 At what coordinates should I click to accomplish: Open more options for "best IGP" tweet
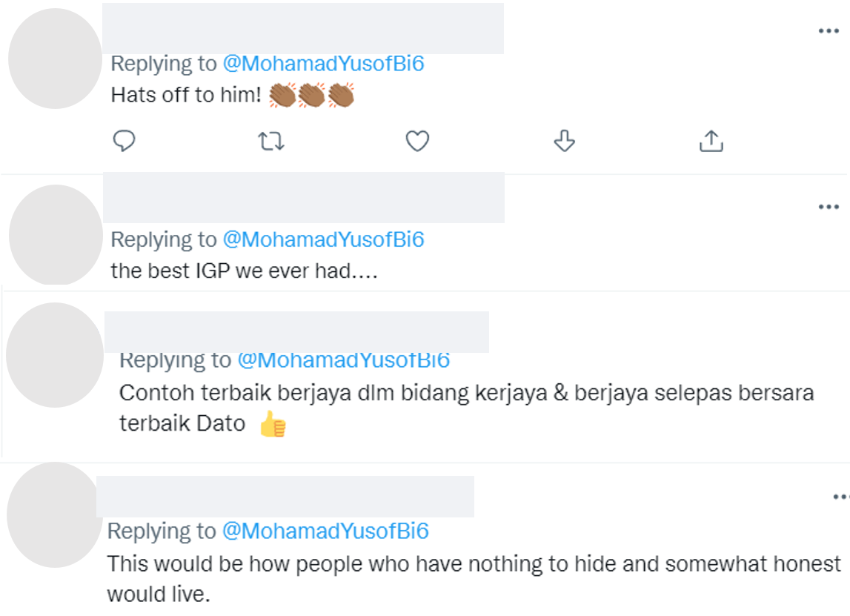click(829, 207)
